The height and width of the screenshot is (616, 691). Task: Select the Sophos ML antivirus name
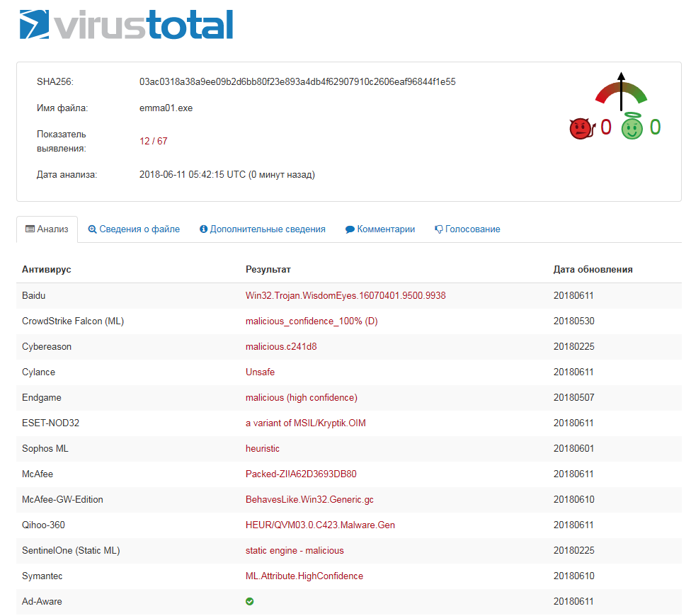click(x=45, y=449)
